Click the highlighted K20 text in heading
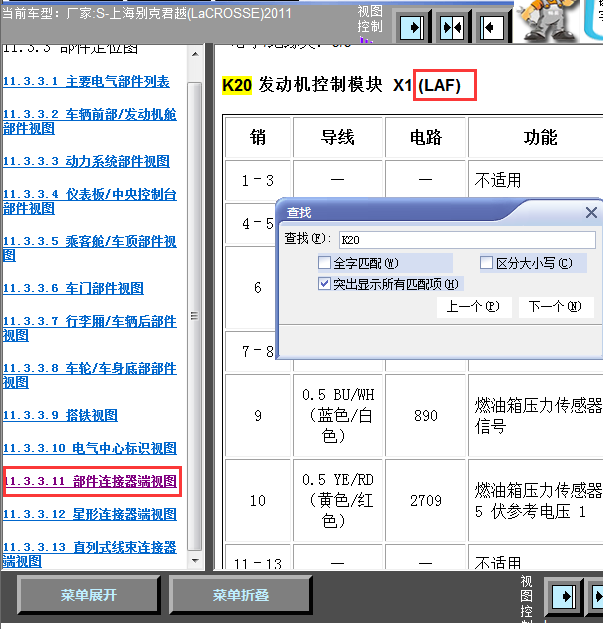The width and height of the screenshot is (603, 629). click(x=237, y=85)
